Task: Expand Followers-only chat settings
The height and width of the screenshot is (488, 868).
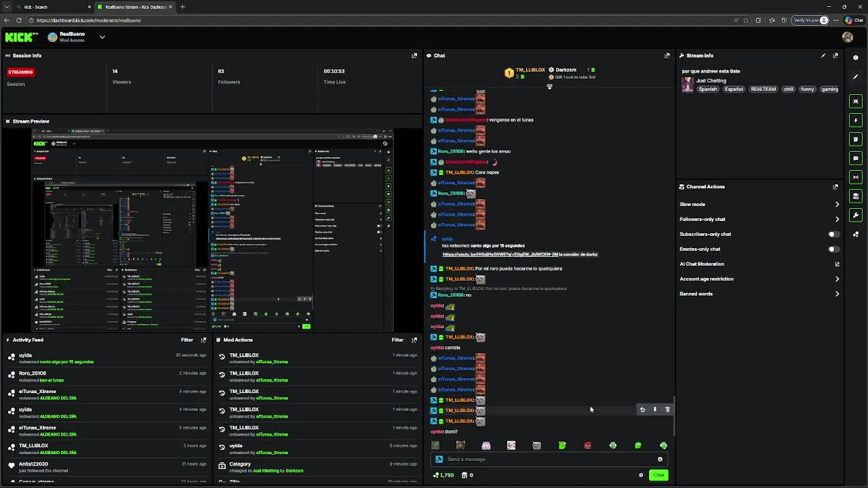Action: pyautogui.click(x=837, y=219)
